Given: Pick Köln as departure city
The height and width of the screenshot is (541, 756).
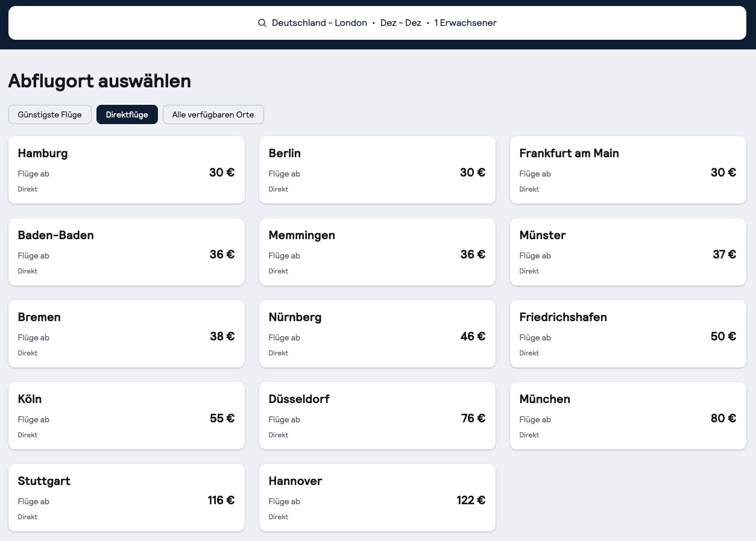Looking at the screenshot, I should 126,416.
